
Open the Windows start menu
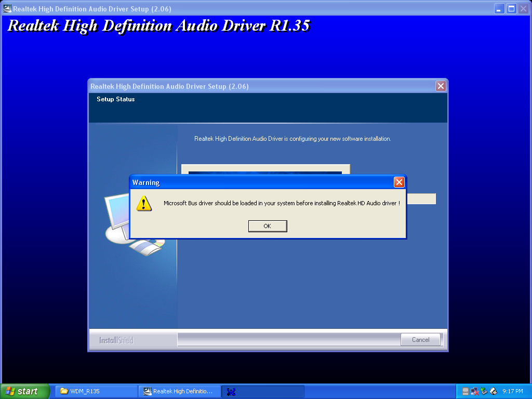(25, 391)
